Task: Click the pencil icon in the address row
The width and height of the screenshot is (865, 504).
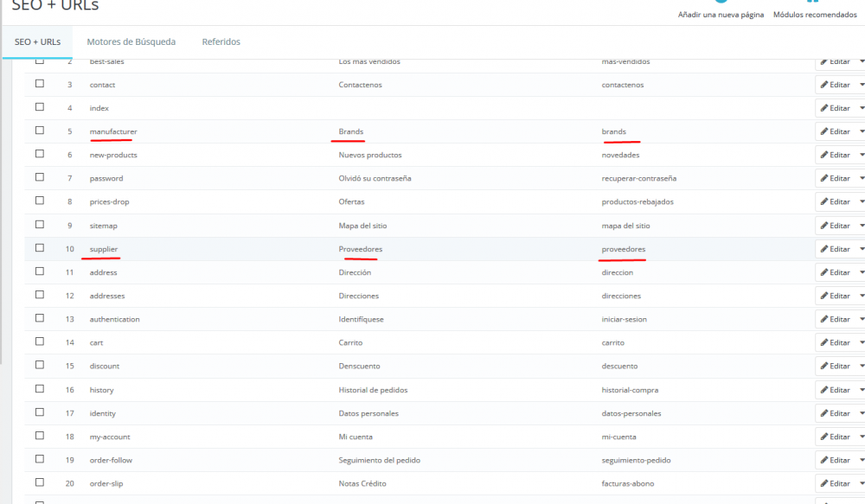Action: pyautogui.click(x=824, y=272)
